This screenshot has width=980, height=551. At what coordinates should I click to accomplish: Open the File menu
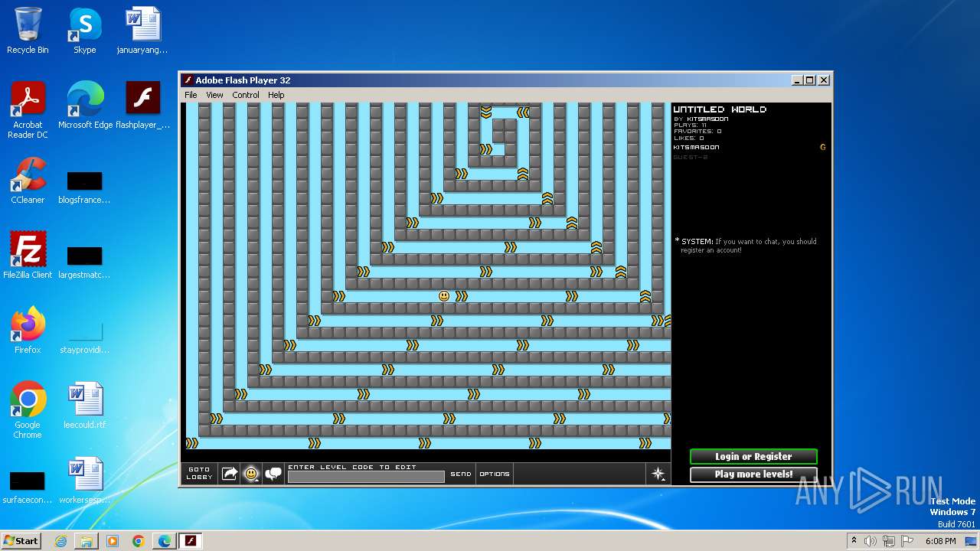(x=191, y=95)
